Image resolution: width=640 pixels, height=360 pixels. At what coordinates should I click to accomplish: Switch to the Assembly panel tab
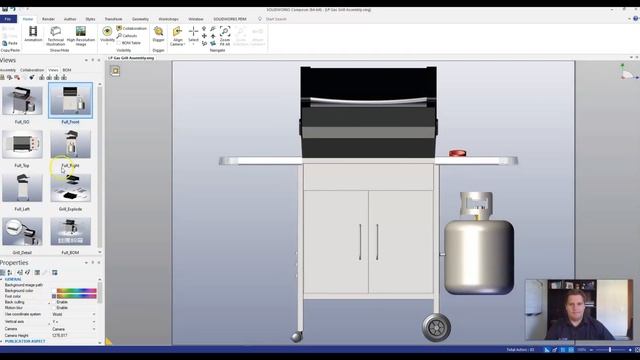pos(8,70)
